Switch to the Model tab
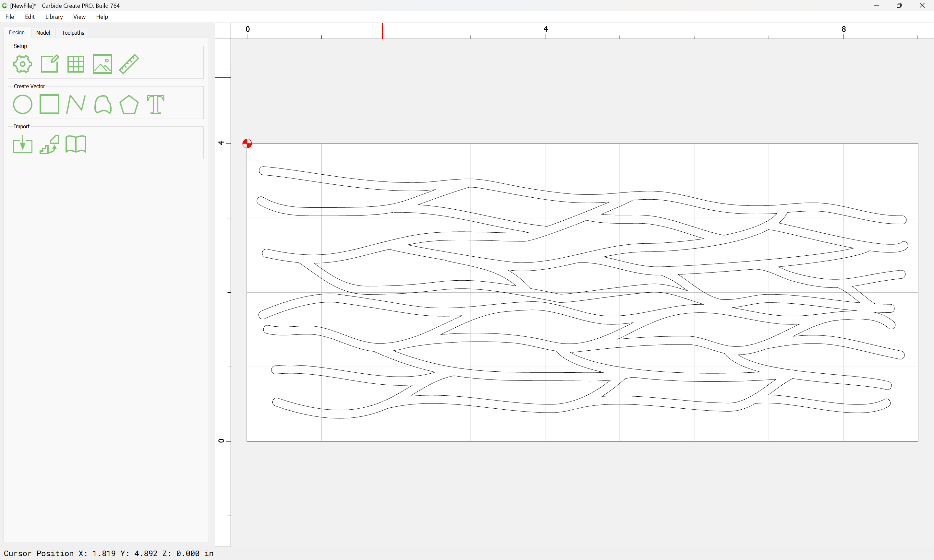Image resolution: width=934 pixels, height=560 pixels. (43, 33)
